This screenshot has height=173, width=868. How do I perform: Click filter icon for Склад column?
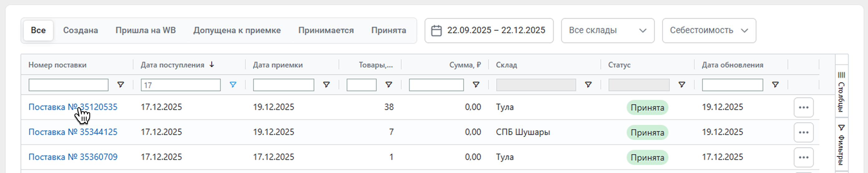coord(588,85)
